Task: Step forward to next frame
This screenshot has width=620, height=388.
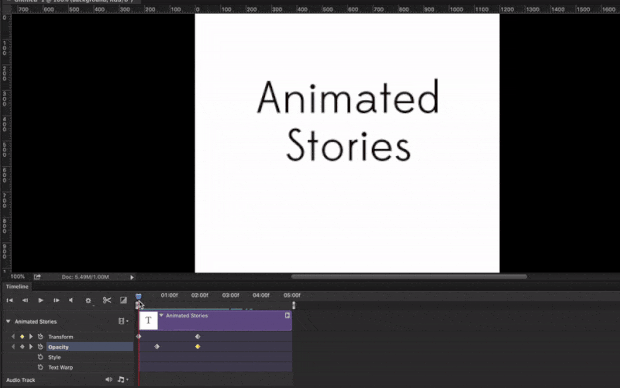Action: 56,301
